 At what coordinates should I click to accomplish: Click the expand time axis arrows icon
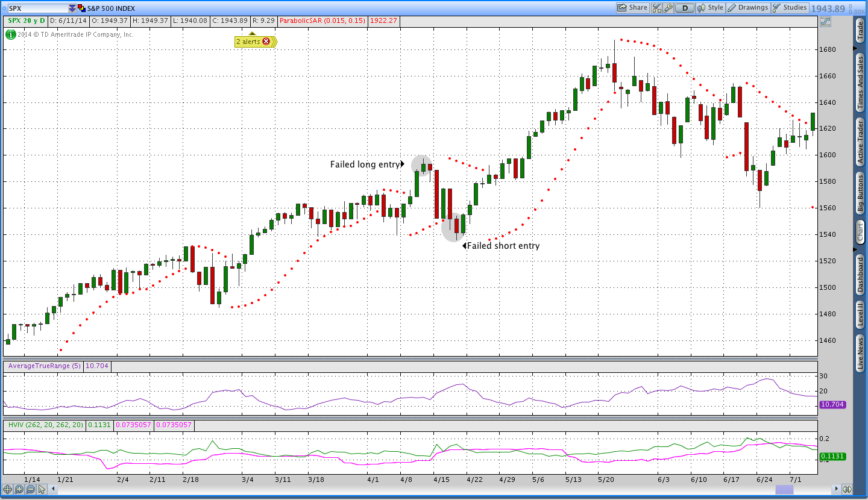pyautogui.click(x=847, y=489)
